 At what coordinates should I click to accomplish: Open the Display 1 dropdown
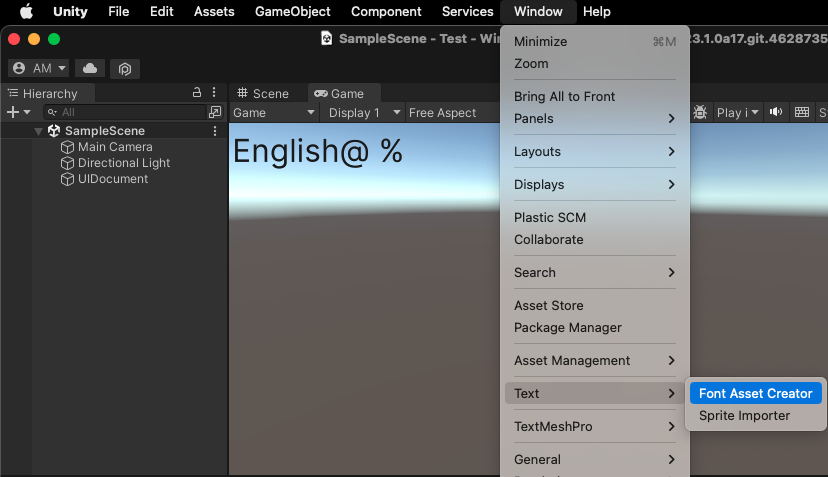click(363, 113)
